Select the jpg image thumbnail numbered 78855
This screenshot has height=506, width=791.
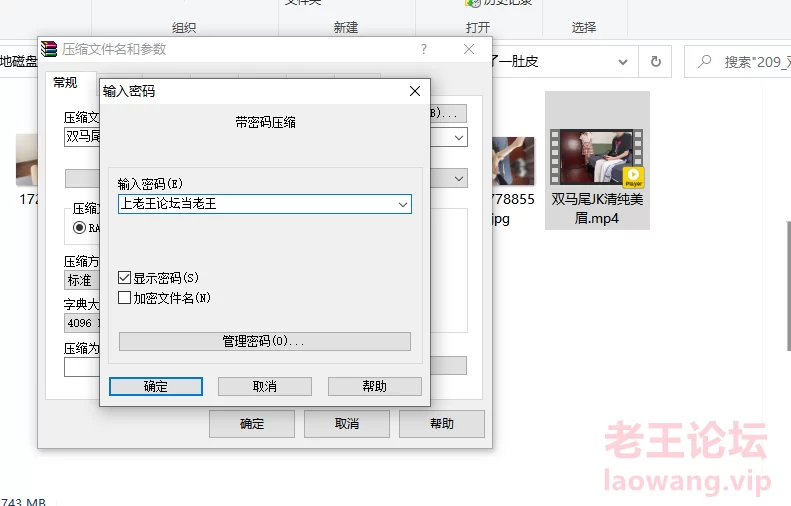(x=513, y=160)
